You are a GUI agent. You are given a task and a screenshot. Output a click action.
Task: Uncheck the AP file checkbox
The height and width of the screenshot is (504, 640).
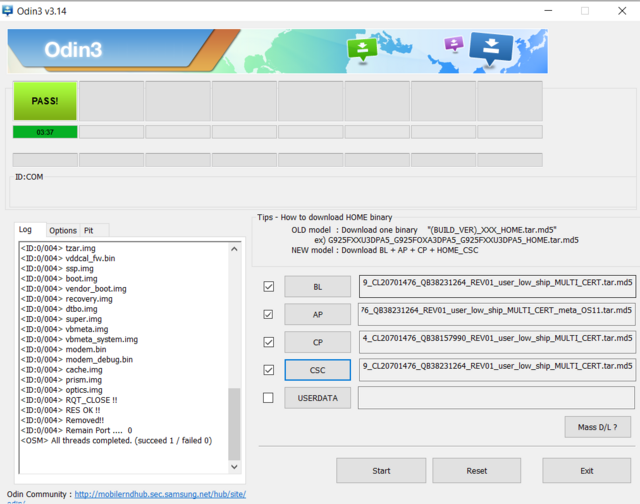[269, 314]
